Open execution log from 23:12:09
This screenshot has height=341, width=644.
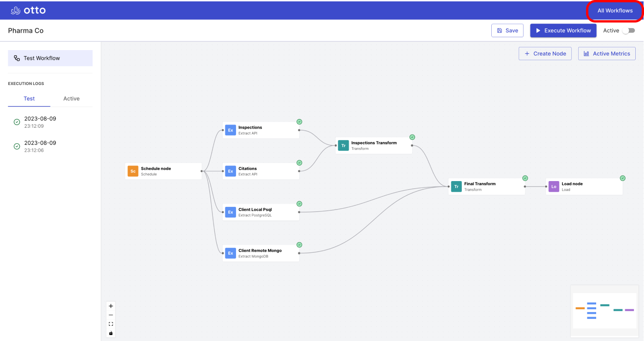click(50, 122)
